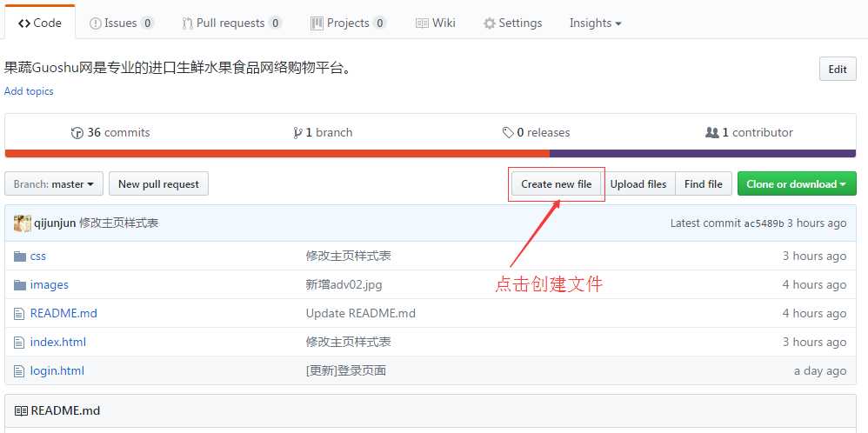The image size is (868, 433).
Task: Open the latest commit message link
Action: pos(119,223)
